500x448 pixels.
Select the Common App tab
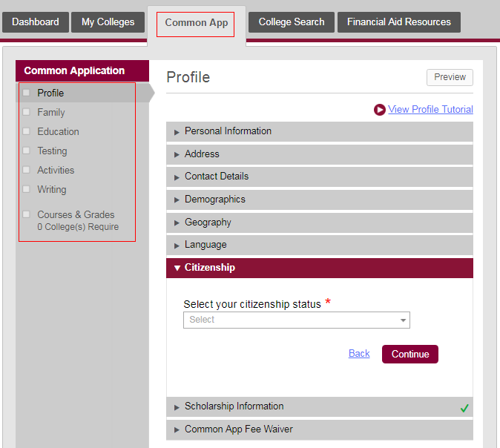click(197, 23)
